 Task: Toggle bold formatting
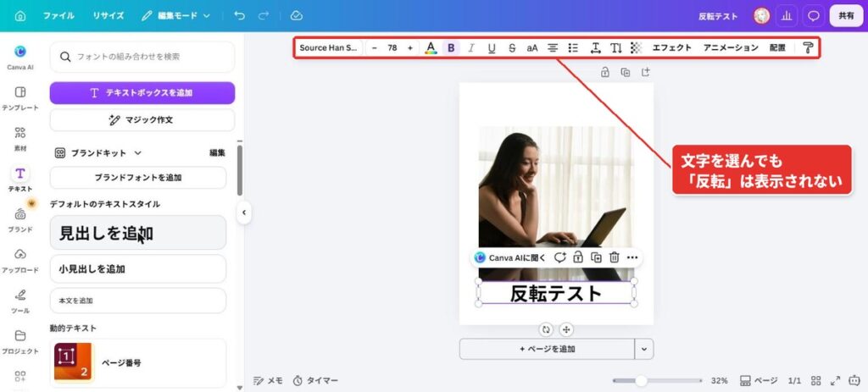tap(451, 48)
